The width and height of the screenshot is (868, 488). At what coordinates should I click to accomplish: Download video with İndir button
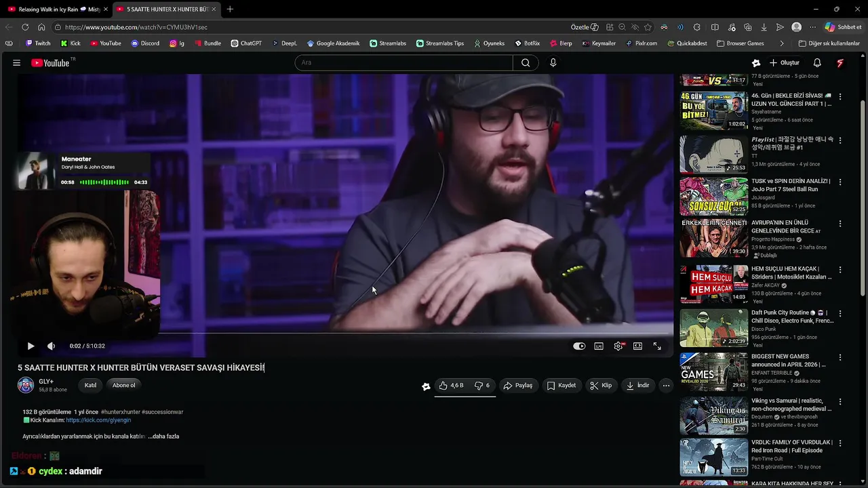(637, 385)
